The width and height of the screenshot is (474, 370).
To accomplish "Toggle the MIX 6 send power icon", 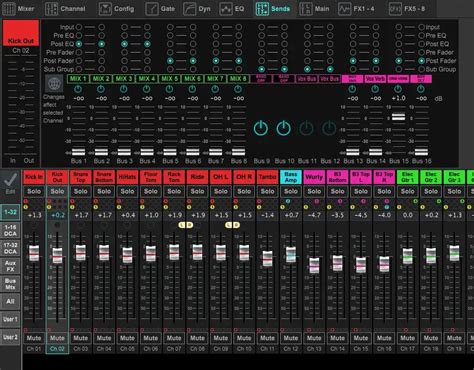I will click(192, 89).
